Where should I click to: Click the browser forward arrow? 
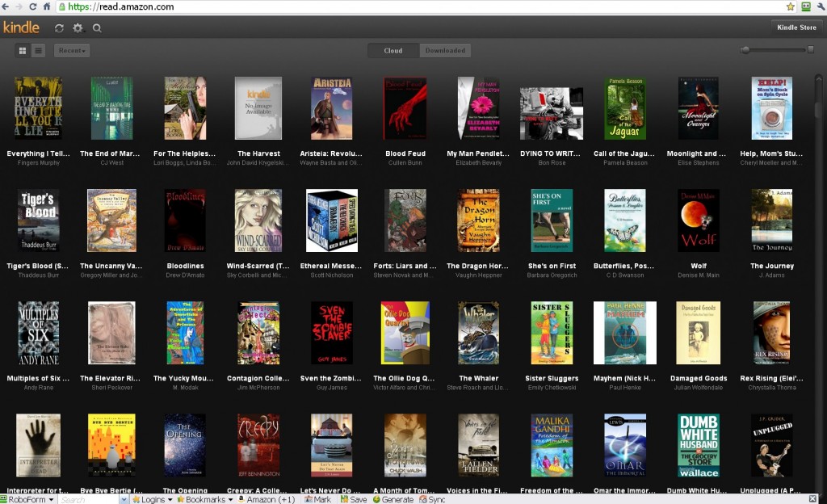pyautogui.click(x=19, y=6)
